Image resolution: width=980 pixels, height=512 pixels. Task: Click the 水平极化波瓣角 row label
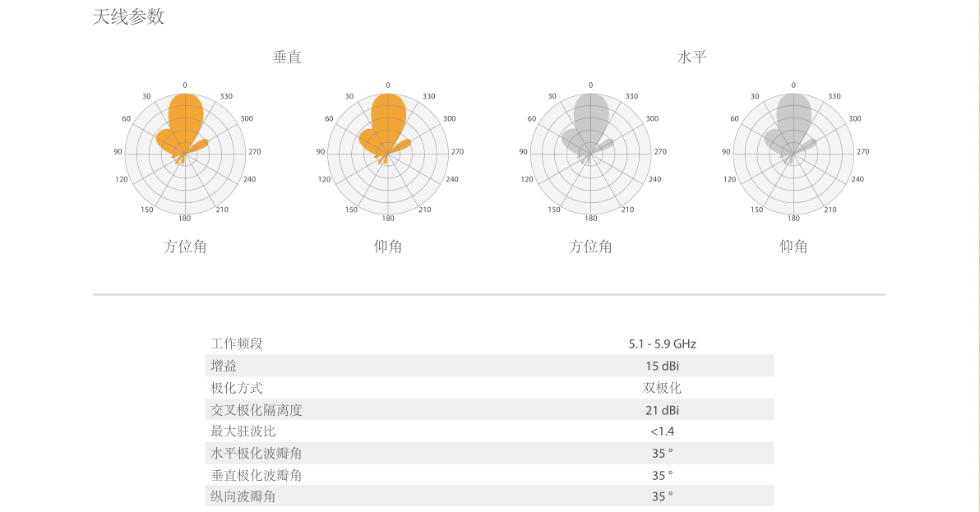coord(256,454)
